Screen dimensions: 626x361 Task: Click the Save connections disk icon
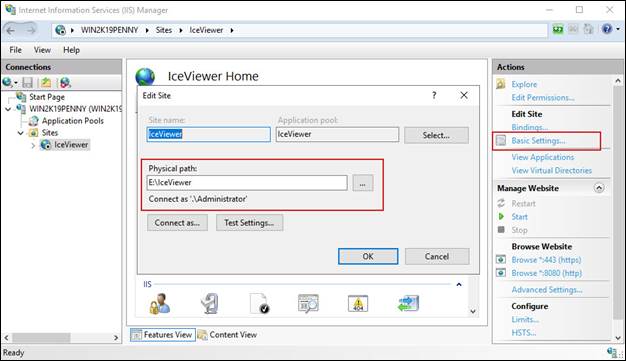[x=28, y=83]
